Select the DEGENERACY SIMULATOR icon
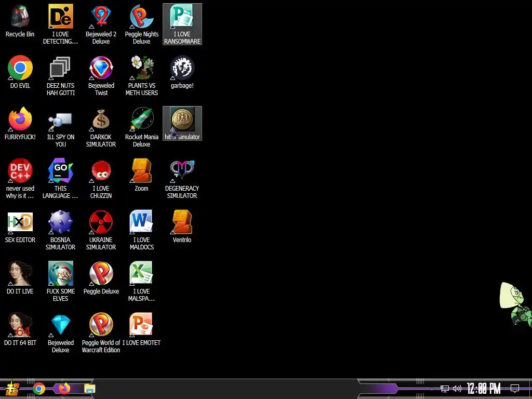 click(182, 179)
